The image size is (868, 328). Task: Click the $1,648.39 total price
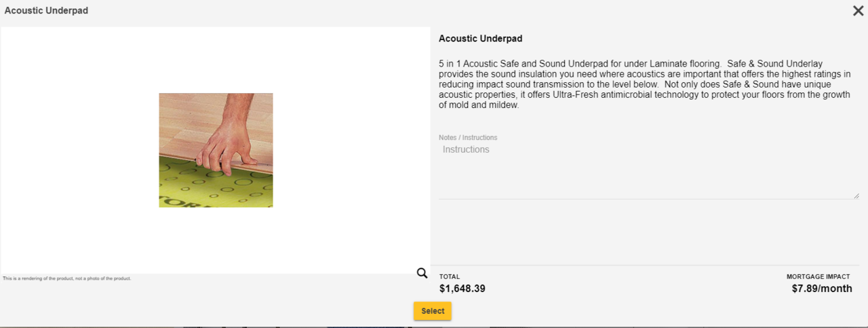(x=462, y=289)
